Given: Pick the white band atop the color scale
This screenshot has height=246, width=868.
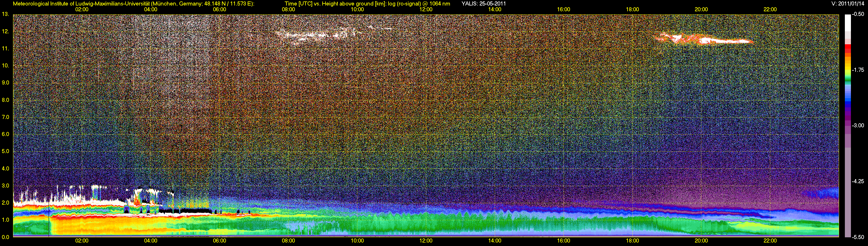Looking at the screenshot, I should click(847, 23).
